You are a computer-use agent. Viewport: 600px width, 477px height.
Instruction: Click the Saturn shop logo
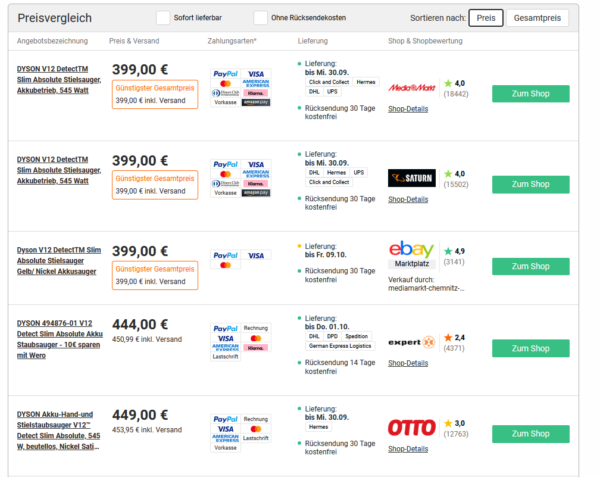(x=412, y=178)
